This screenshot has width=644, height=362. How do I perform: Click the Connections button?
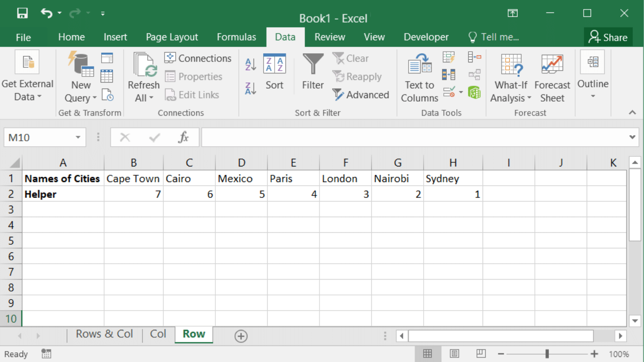[x=198, y=58]
